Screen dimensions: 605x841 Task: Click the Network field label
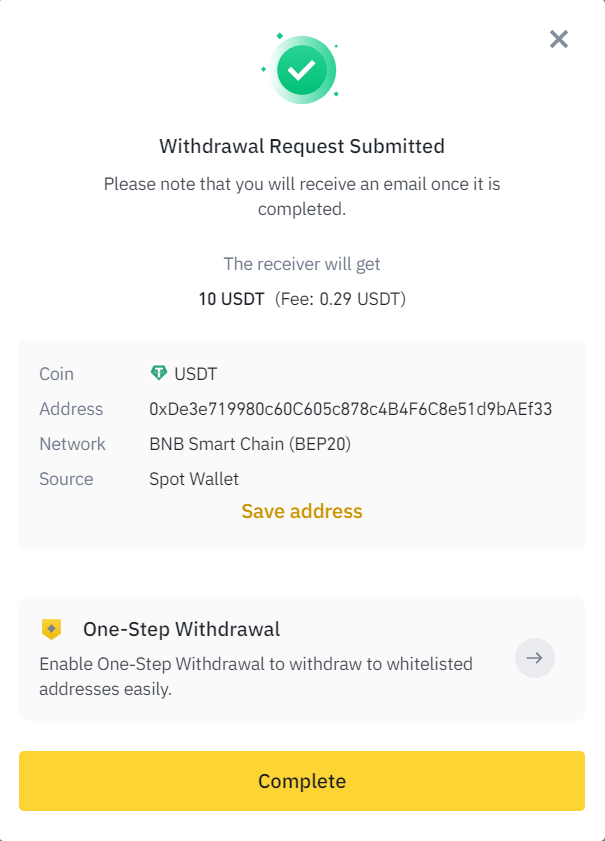coord(72,444)
